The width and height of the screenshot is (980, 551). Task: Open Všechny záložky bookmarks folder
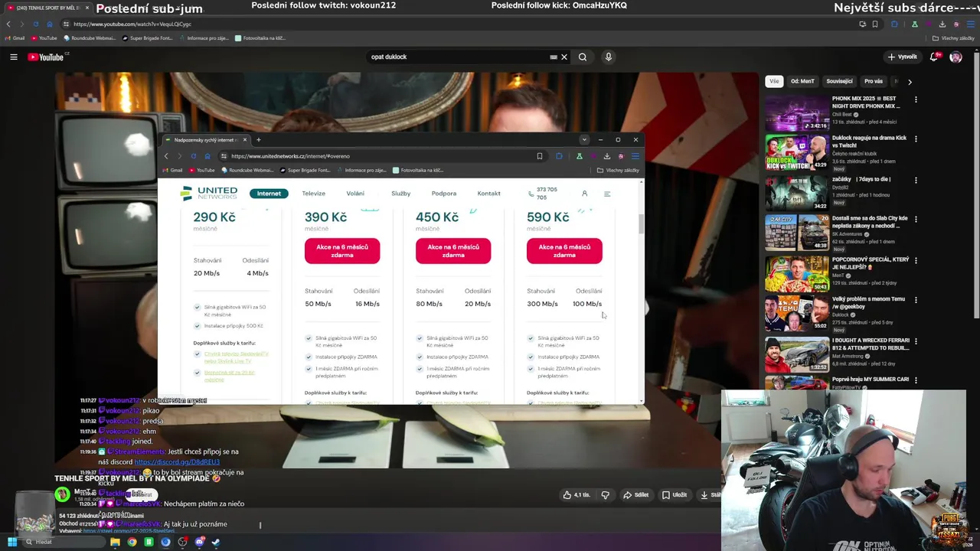click(953, 38)
